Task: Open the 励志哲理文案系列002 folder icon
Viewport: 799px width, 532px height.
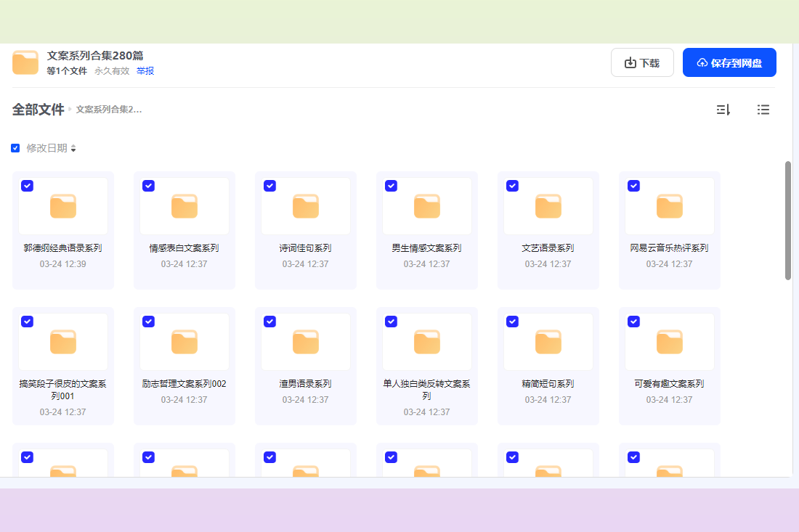Action: coord(184,342)
